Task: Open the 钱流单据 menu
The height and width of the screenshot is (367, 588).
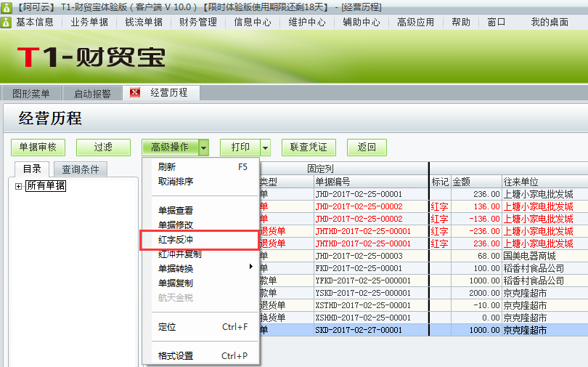Action: coord(144,22)
